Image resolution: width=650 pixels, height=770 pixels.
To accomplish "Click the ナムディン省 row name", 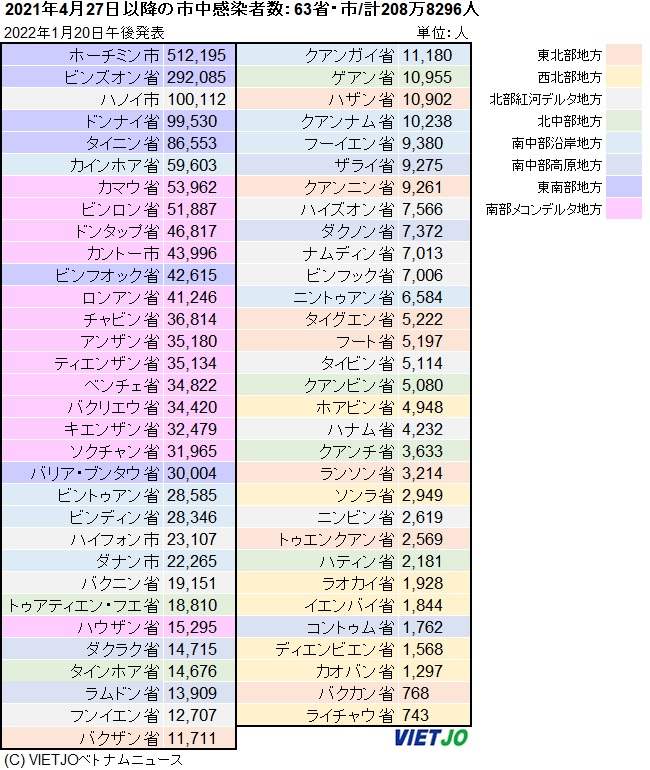I will pos(348,253).
